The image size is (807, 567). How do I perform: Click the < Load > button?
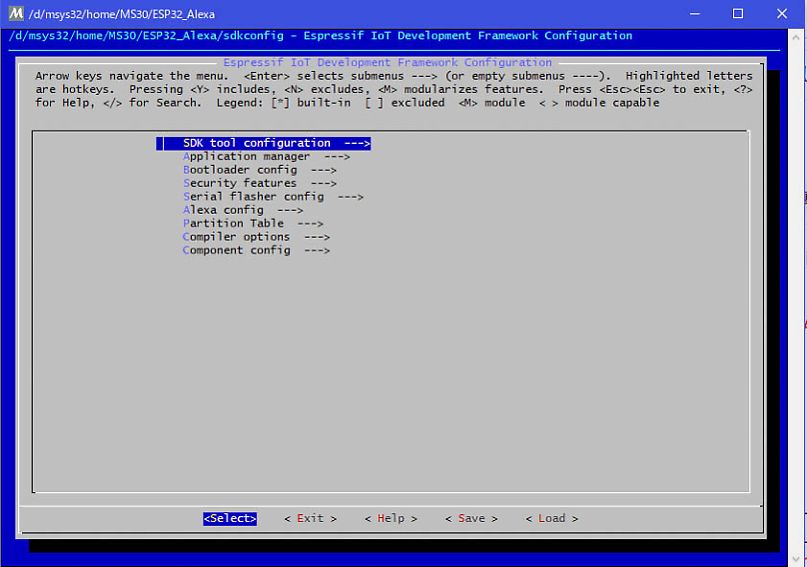tap(552, 519)
